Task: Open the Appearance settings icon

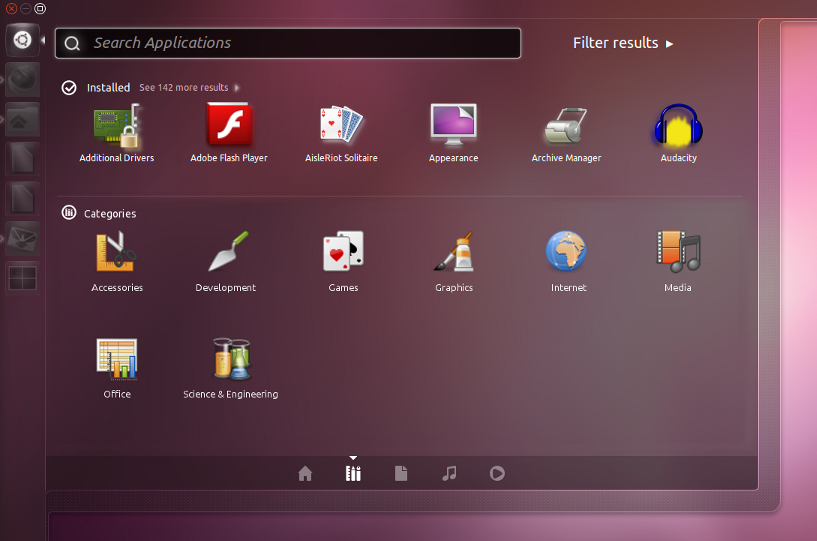Action: (x=453, y=128)
